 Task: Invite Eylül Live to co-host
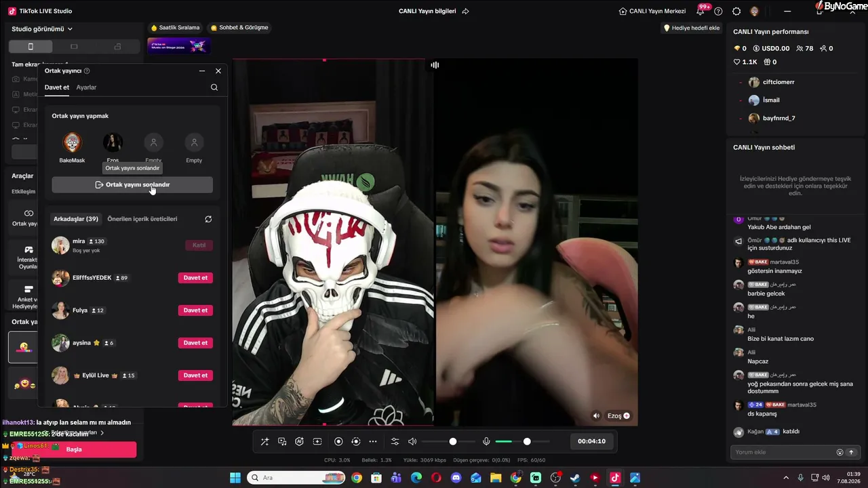[195, 375]
